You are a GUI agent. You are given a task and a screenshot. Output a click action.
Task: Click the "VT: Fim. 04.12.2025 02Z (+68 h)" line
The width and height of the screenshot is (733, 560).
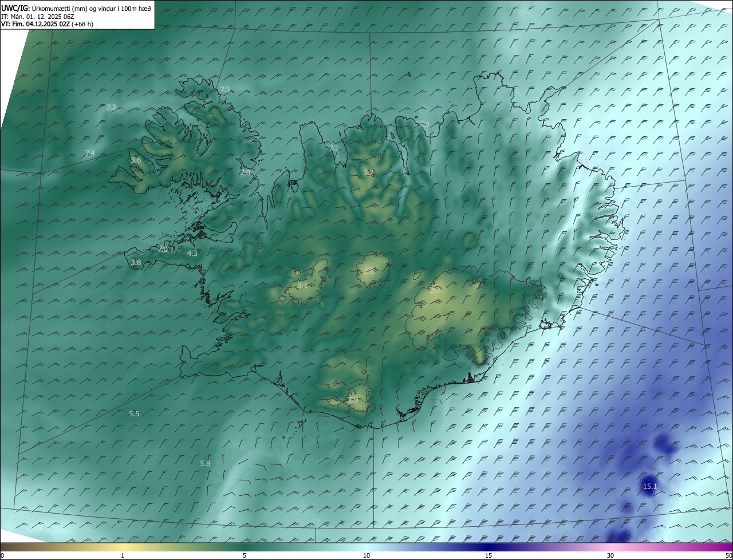[48, 24]
